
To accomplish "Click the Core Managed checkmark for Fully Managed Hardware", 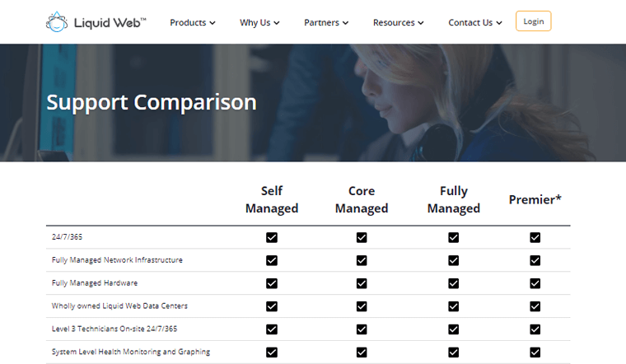I will click(362, 283).
